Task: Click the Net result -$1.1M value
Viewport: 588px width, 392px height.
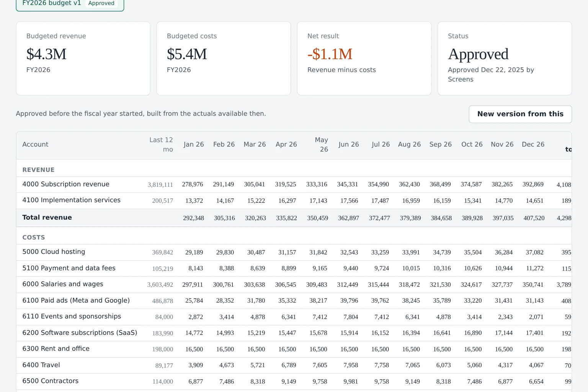Action: tap(330, 54)
